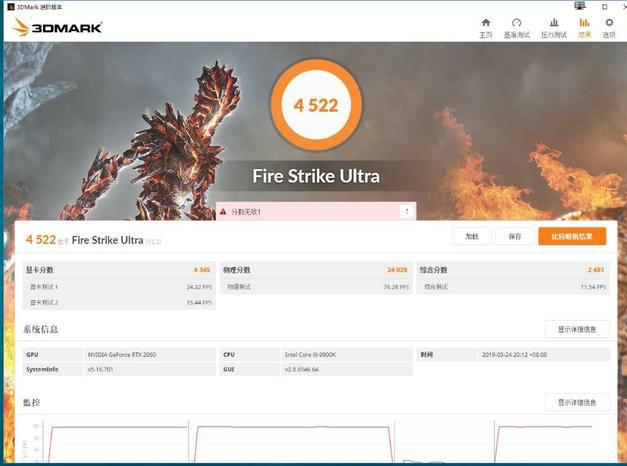
Task: Click the 3DMark logo in the header
Action: pos(57,28)
